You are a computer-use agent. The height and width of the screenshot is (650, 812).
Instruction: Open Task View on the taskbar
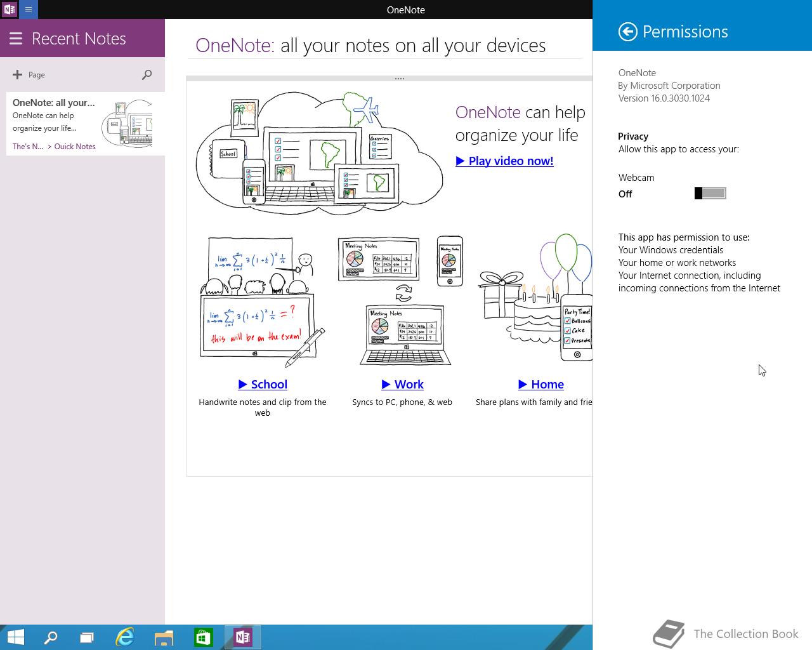pos(87,637)
